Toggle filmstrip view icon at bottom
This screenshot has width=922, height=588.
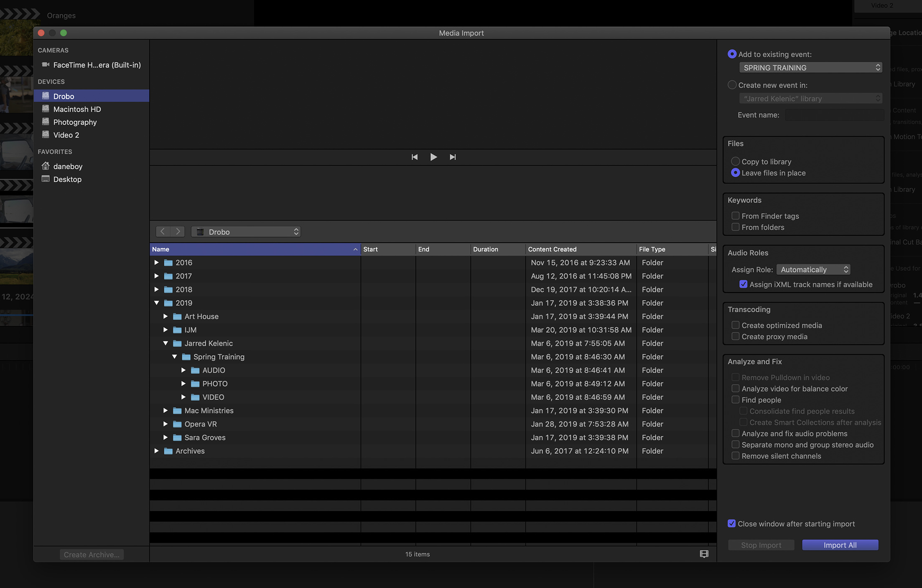coord(704,554)
